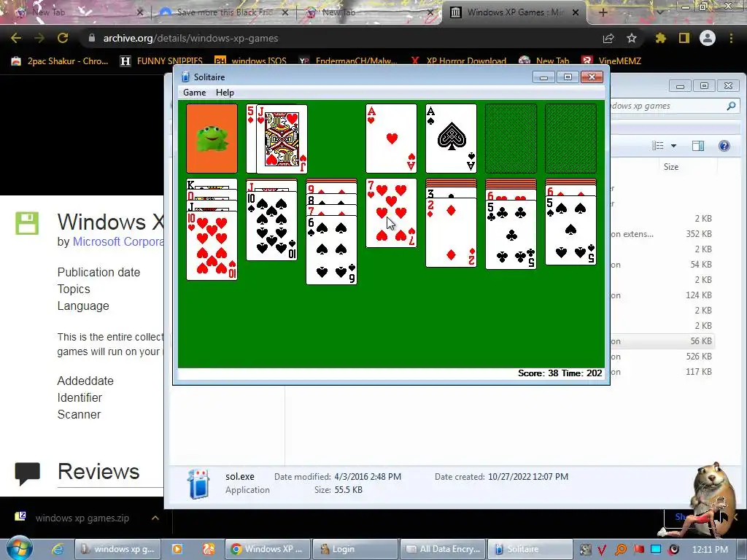Select the 6 of spades tableau card
Screen dimensions: 747x560
tap(332, 250)
